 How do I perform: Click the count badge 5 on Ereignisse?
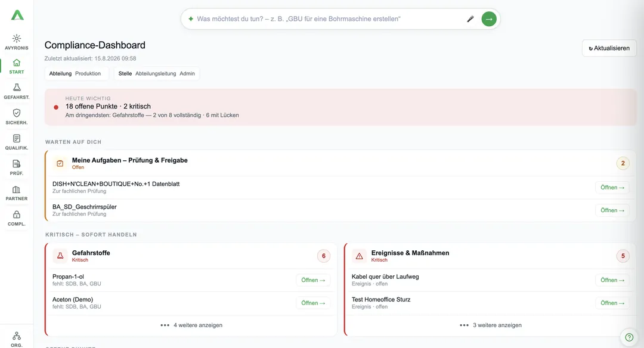coord(623,256)
